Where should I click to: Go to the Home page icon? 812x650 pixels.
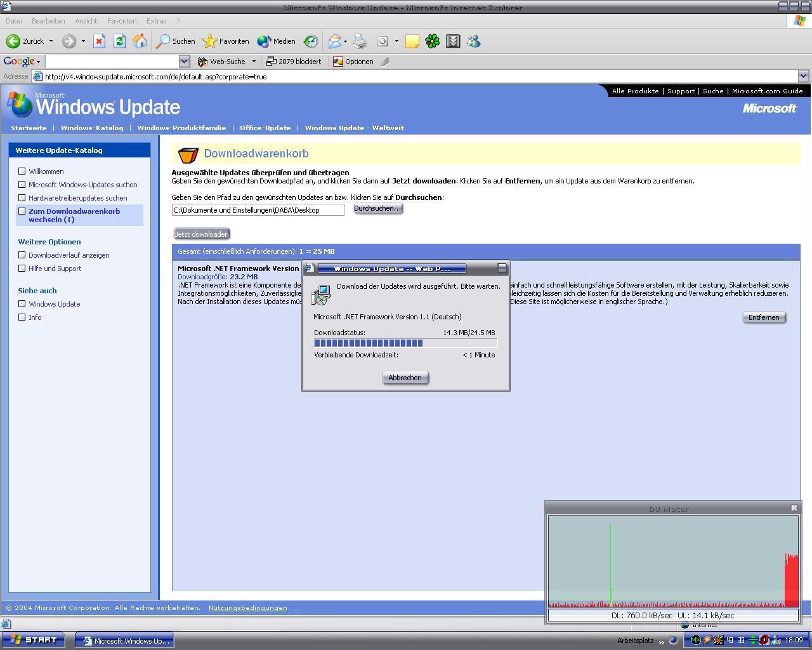tap(140, 41)
